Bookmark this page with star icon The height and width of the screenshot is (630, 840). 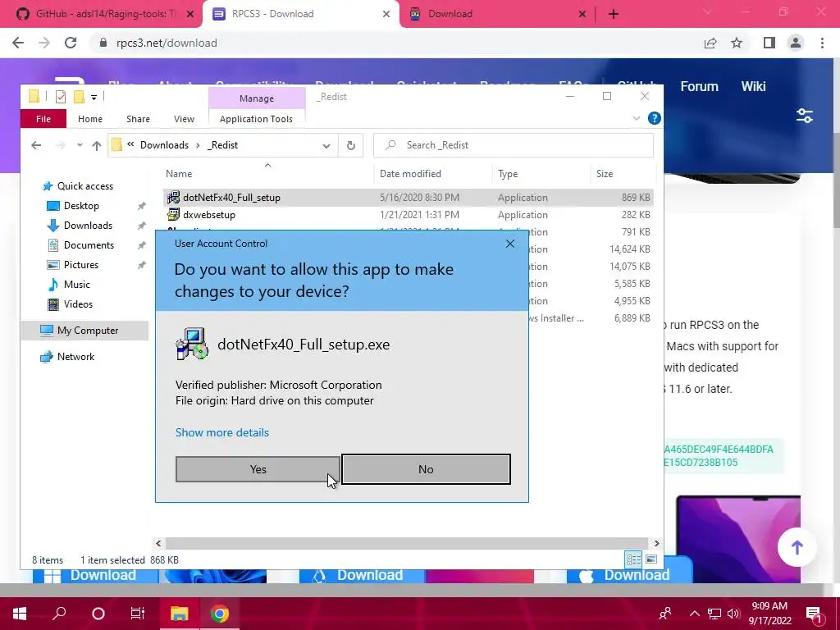coord(737,43)
